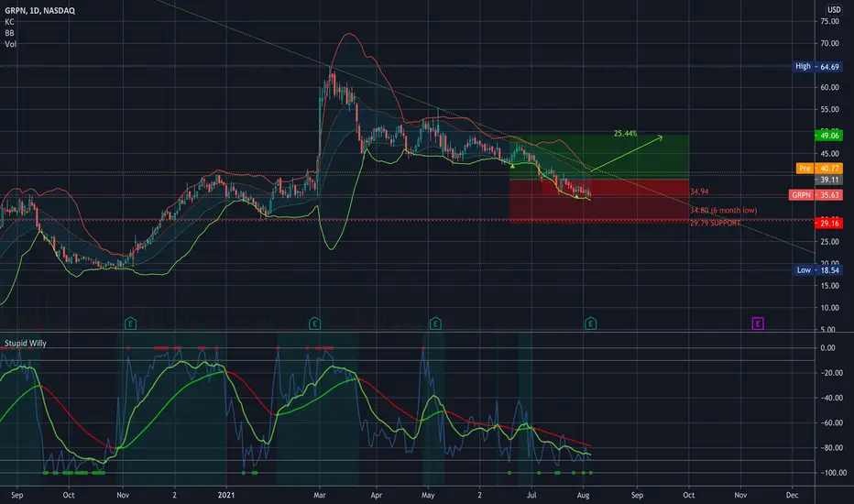
Task: Click the High 64.69 price label
Action: point(817,67)
